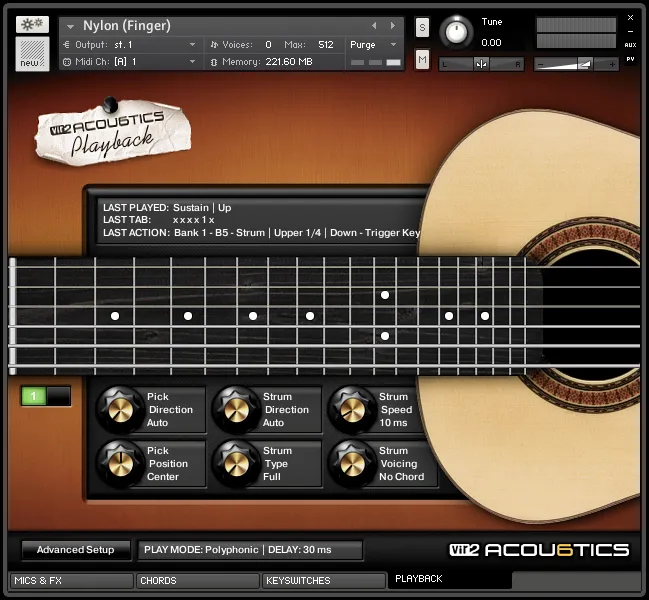Screen dimensions: 649x600
Task: Switch to the KEYSWITCHES tab
Action: click(x=324, y=581)
